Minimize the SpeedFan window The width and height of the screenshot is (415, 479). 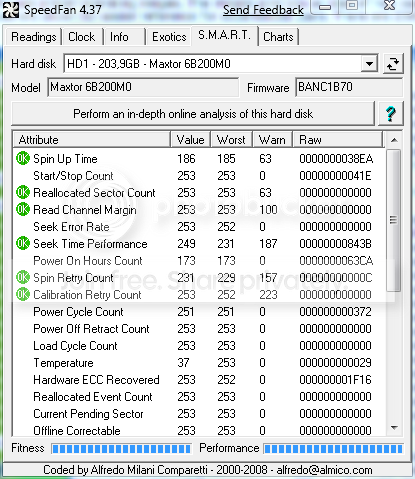click(325, 7)
